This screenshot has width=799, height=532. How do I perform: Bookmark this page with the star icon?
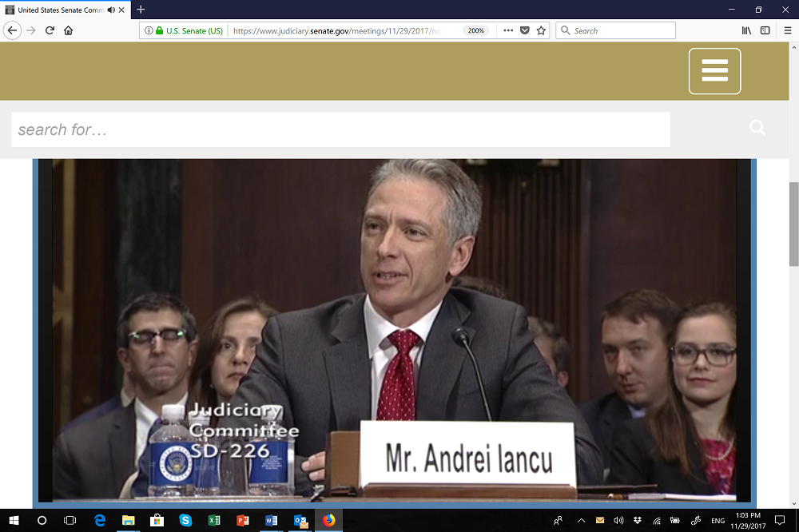point(541,30)
